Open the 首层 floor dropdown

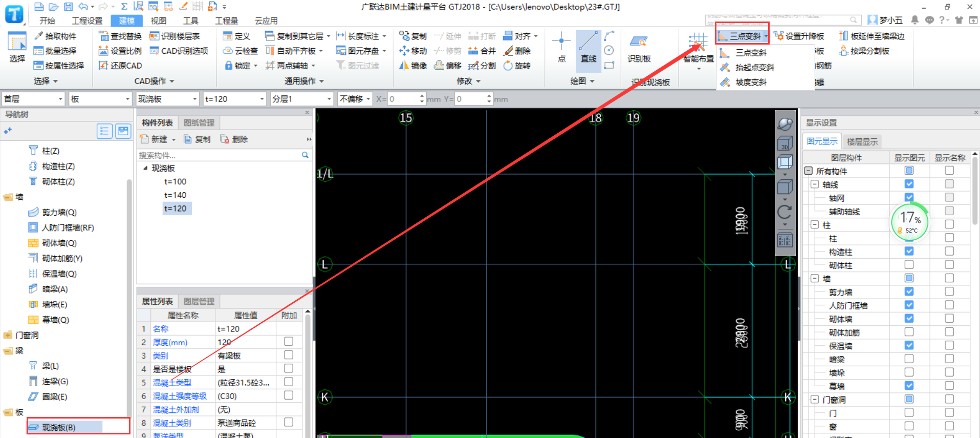point(33,99)
